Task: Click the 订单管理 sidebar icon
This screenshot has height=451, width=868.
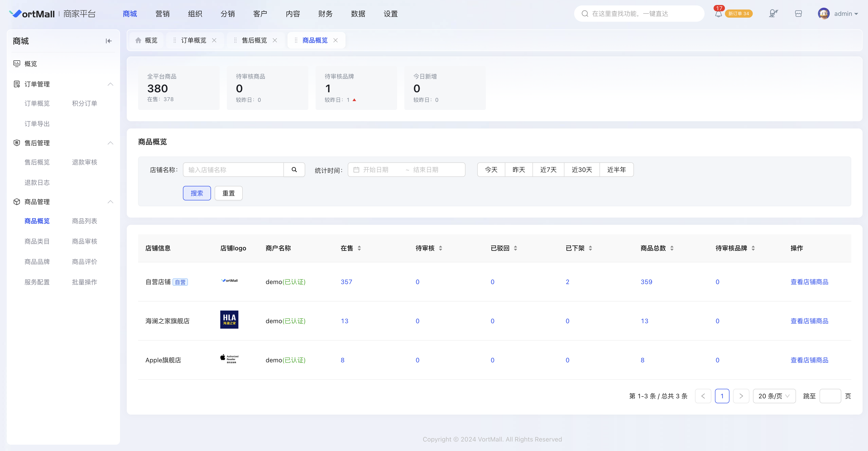Action: [17, 84]
